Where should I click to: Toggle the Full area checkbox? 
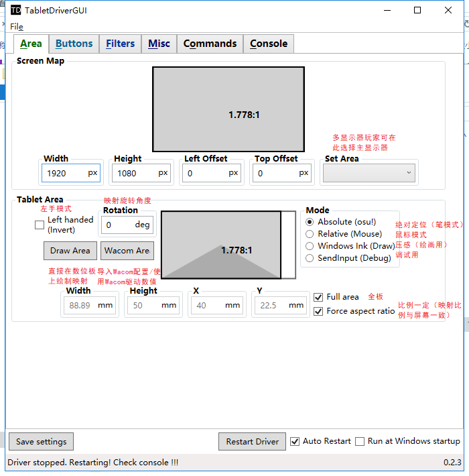pos(318,297)
